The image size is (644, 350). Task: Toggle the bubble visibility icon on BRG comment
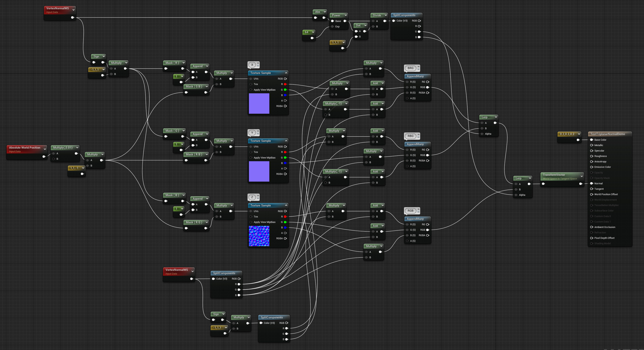419,69
